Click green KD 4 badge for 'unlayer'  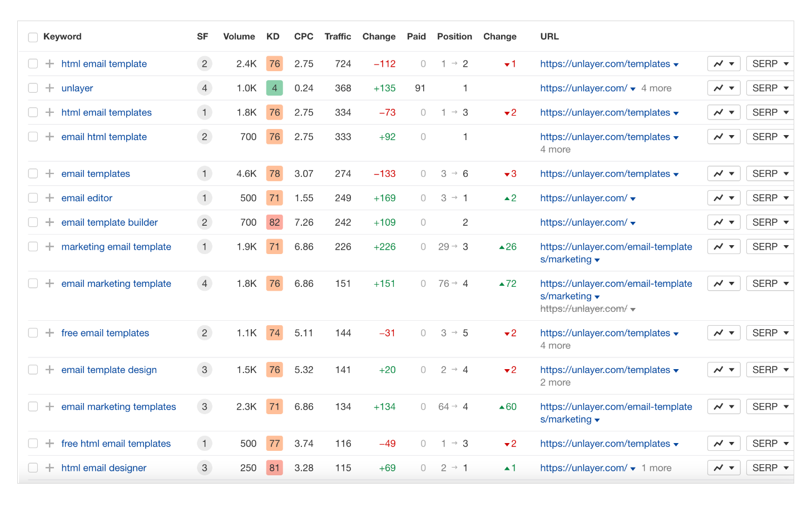(275, 88)
